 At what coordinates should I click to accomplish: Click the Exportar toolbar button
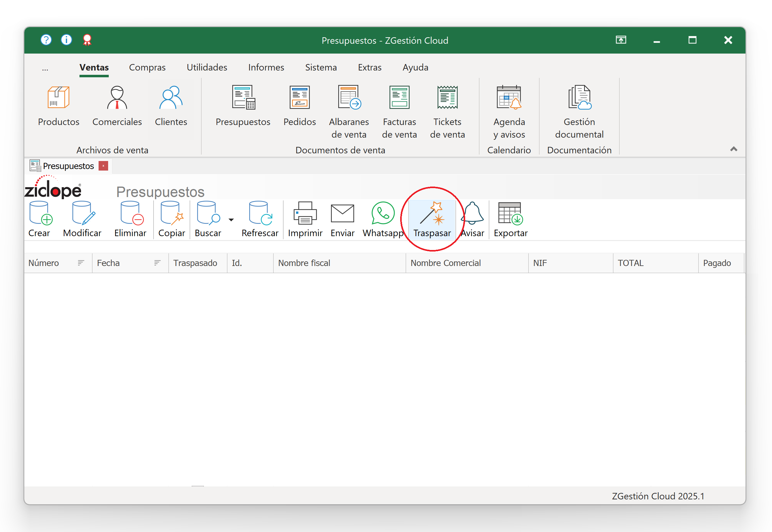pyautogui.click(x=510, y=219)
